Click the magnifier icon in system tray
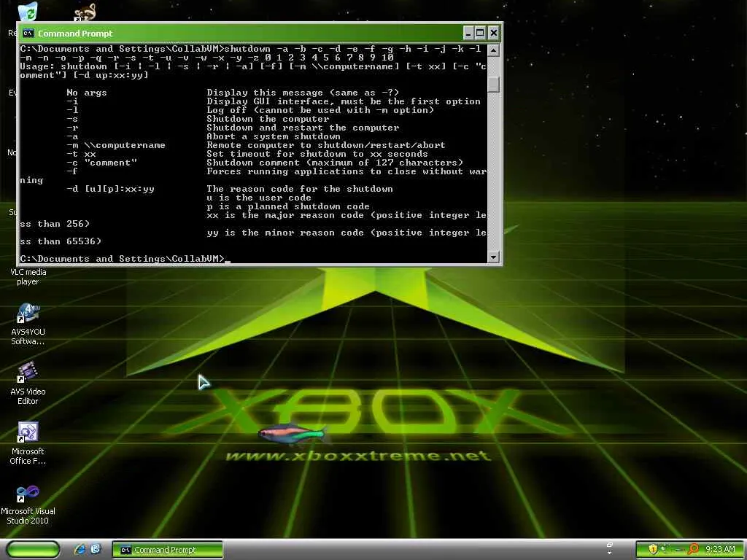This screenshot has height=560, width=747. pyautogui.click(x=693, y=550)
